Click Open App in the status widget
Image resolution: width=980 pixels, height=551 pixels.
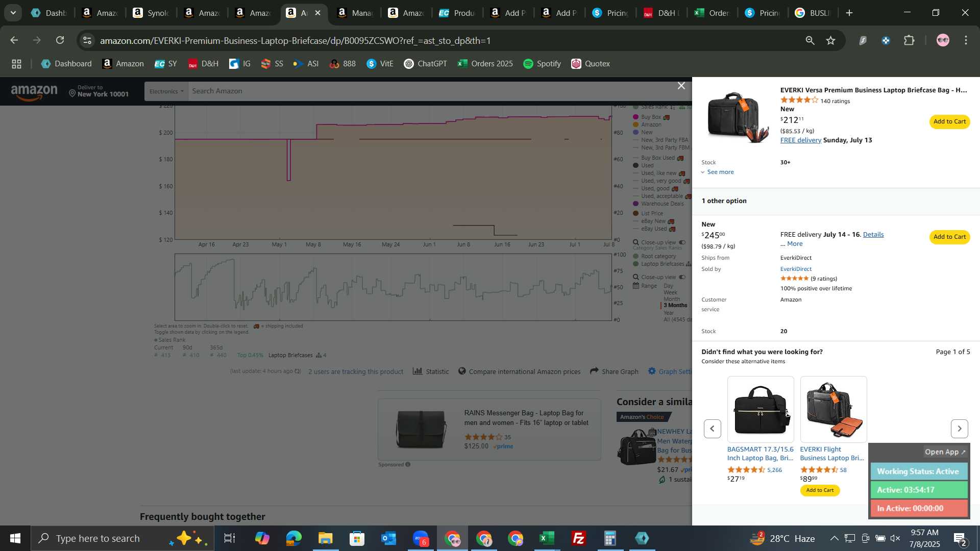click(945, 452)
